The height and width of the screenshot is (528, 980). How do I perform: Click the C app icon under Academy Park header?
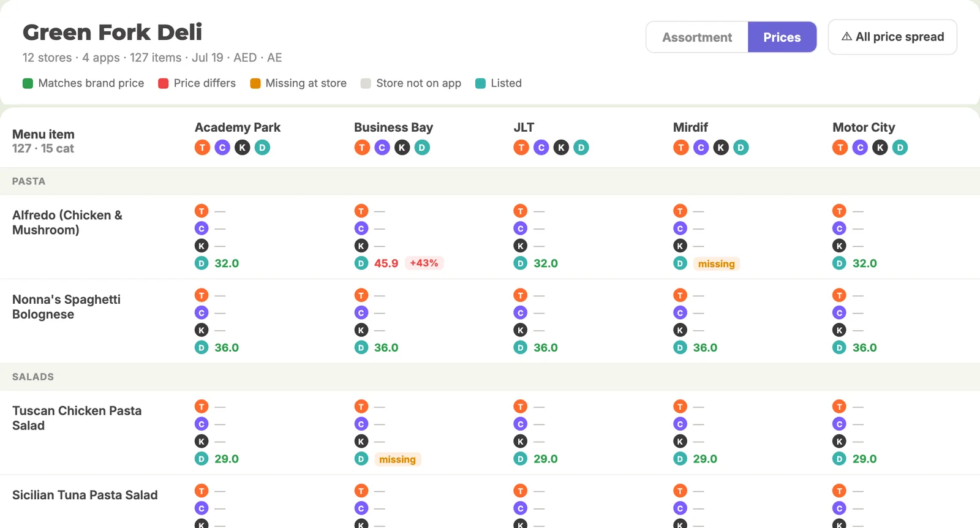click(222, 148)
